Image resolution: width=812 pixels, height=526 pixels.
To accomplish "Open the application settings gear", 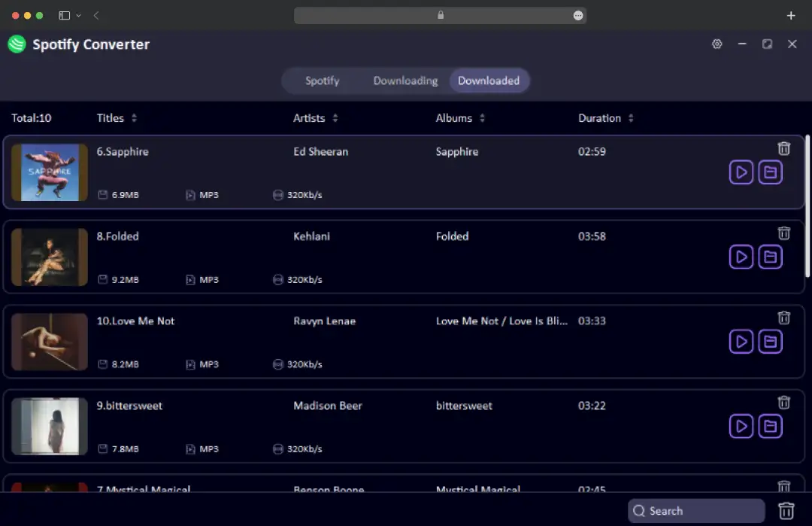I will [x=717, y=44].
